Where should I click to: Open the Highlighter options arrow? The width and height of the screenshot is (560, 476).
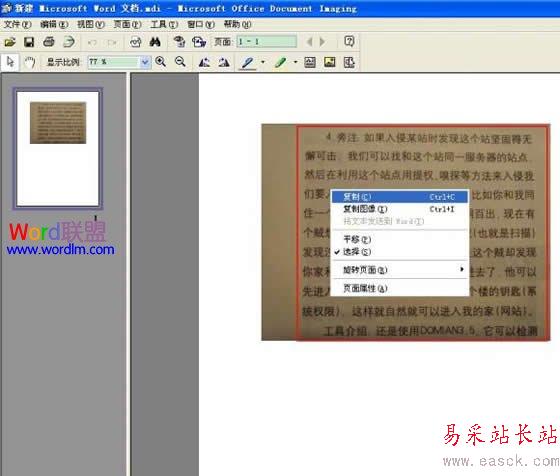point(295,62)
